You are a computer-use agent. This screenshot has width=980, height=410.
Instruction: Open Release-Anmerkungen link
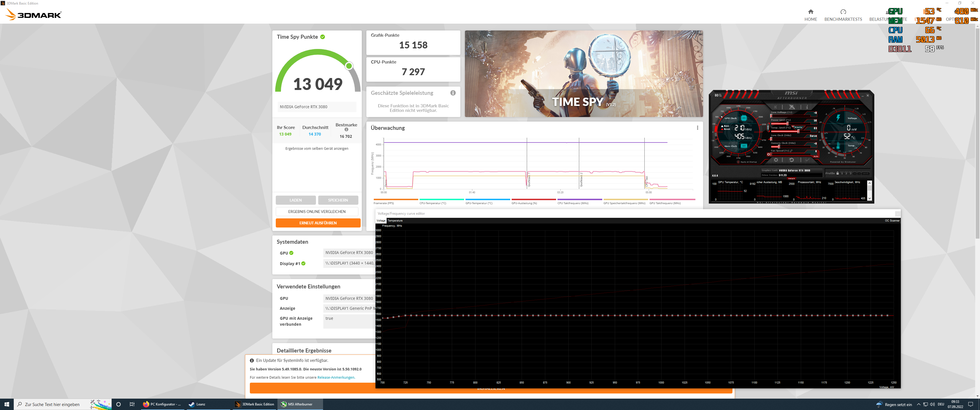click(x=336, y=377)
